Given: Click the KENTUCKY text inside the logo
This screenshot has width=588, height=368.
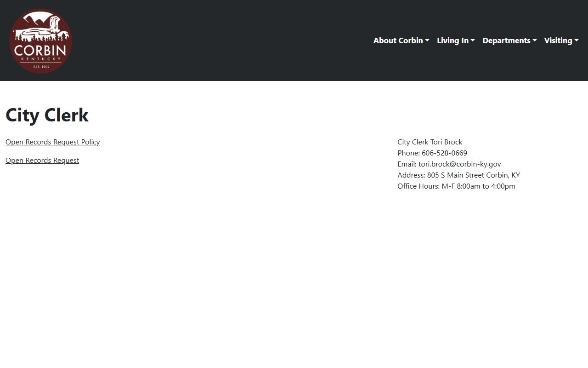Looking at the screenshot, I should (41, 59).
